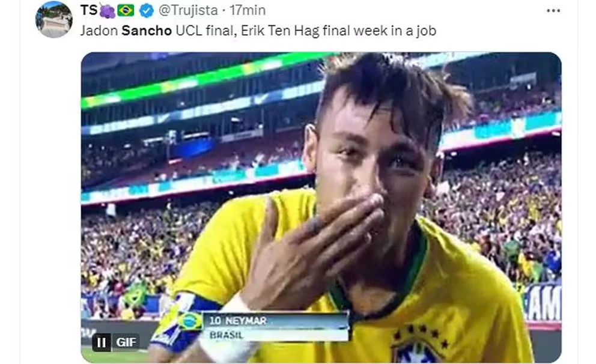
Task: Open the Neymar GIF media
Action: (x=321, y=207)
